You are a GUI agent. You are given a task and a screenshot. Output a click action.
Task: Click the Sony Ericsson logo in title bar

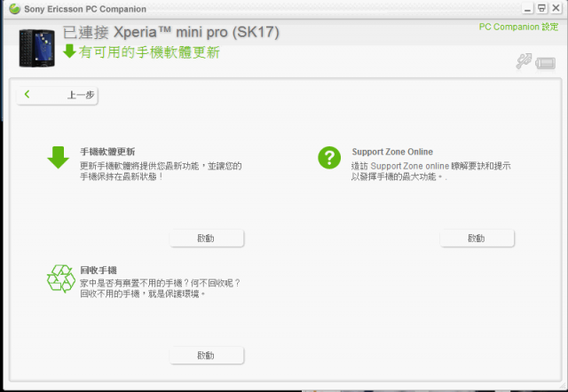pos(15,9)
